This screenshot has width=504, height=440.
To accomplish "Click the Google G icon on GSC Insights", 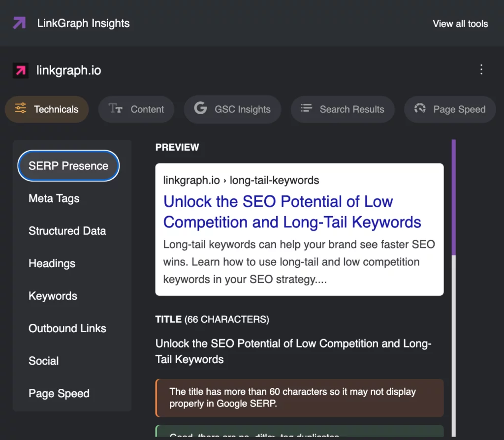I will coord(200,109).
